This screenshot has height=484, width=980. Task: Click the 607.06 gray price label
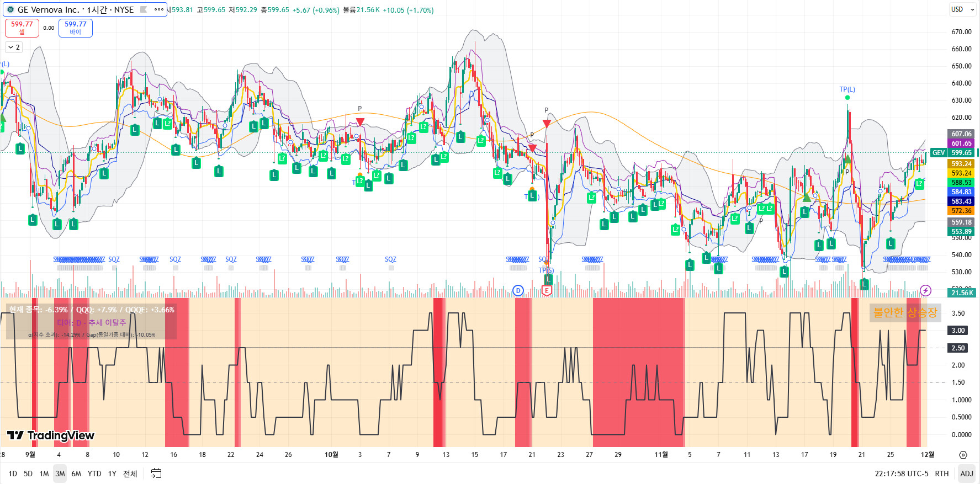[961, 134]
